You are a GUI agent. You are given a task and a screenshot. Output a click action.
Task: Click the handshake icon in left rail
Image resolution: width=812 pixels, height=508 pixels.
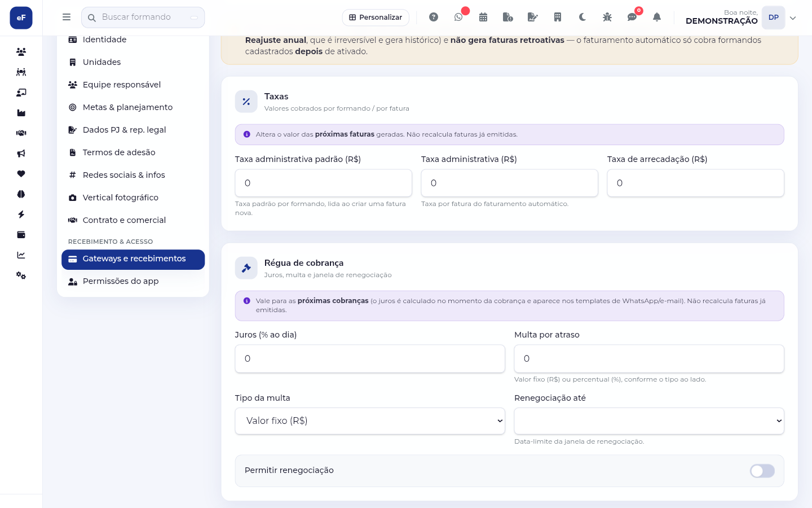[21, 133]
